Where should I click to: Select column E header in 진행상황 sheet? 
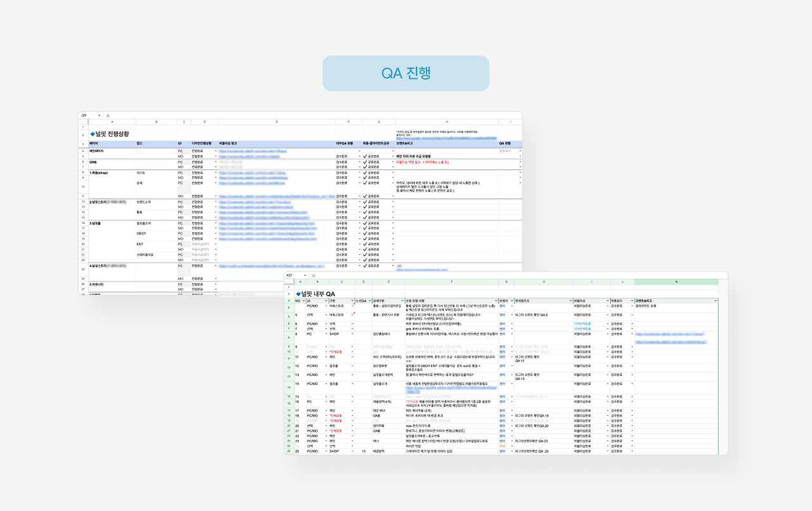(x=277, y=121)
